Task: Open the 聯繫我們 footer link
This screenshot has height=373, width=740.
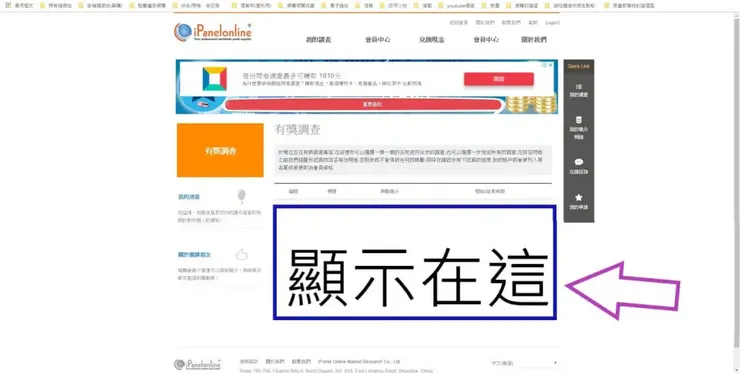Action: tap(301, 361)
